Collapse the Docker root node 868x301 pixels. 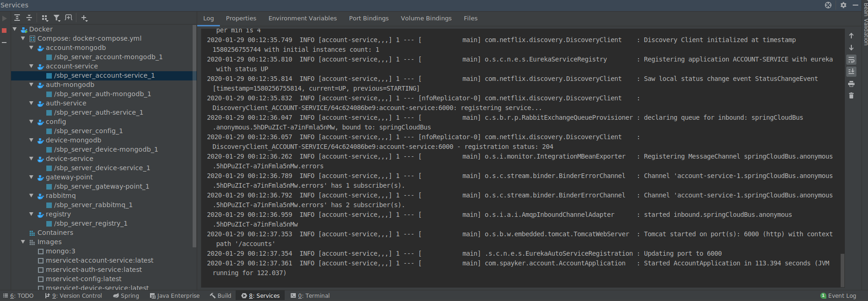coord(15,29)
